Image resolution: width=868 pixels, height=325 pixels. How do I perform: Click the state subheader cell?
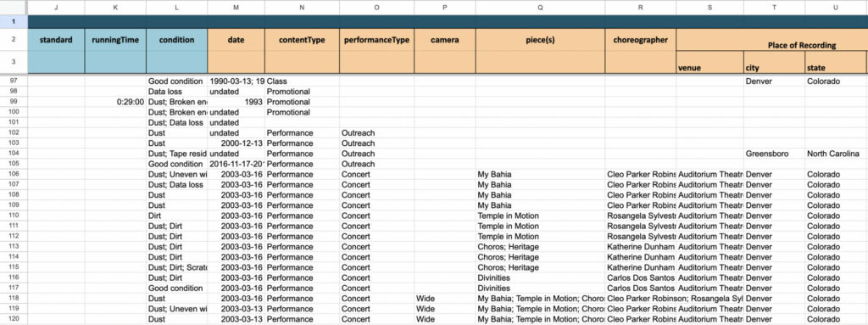(x=835, y=62)
